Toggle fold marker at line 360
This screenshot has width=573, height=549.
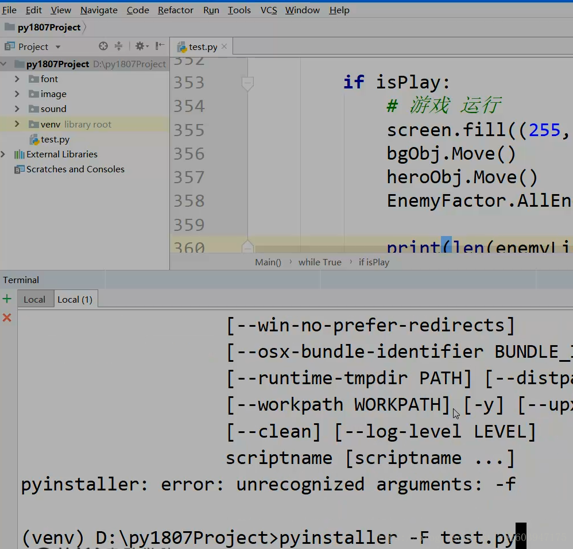247,247
